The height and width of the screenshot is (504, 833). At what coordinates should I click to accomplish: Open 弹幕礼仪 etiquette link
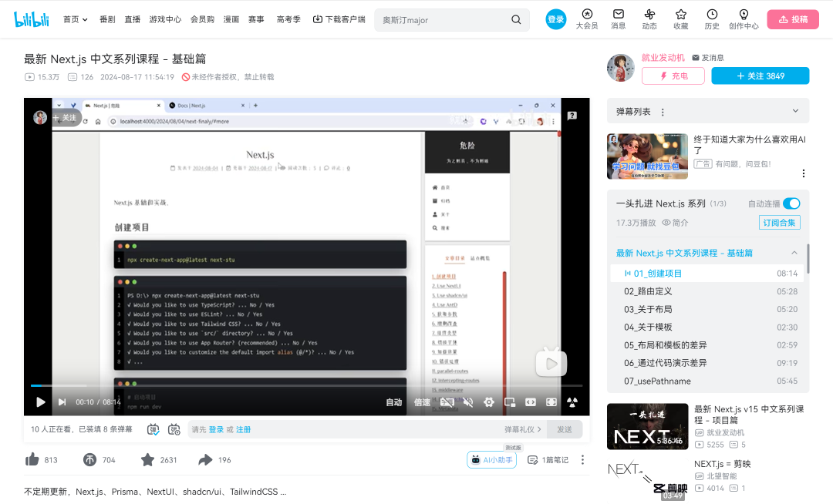click(x=523, y=429)
